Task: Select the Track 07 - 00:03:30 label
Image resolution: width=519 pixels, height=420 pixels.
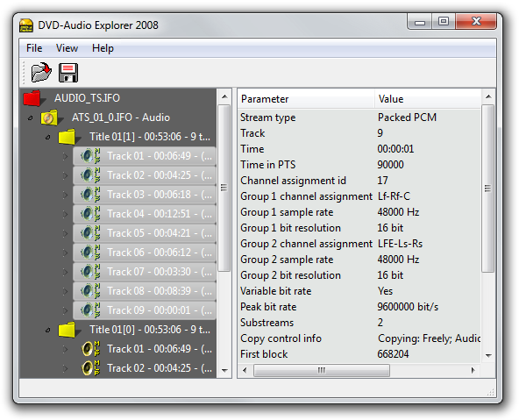Action: pyautogui.click(x=160, y=272)
